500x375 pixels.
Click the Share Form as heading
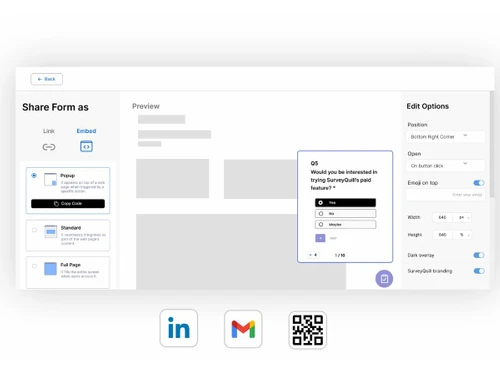pos(55,107)
